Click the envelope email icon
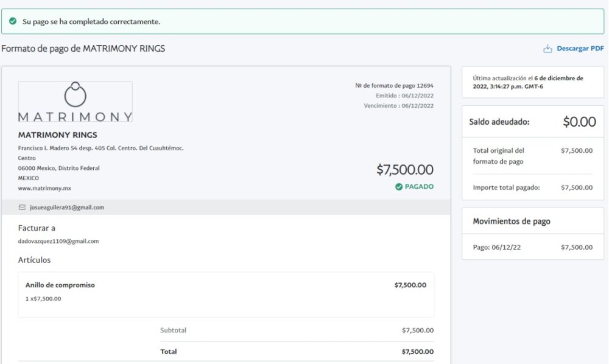The width and height of the screenshot is (609, 364). click(x=22, y=207)
